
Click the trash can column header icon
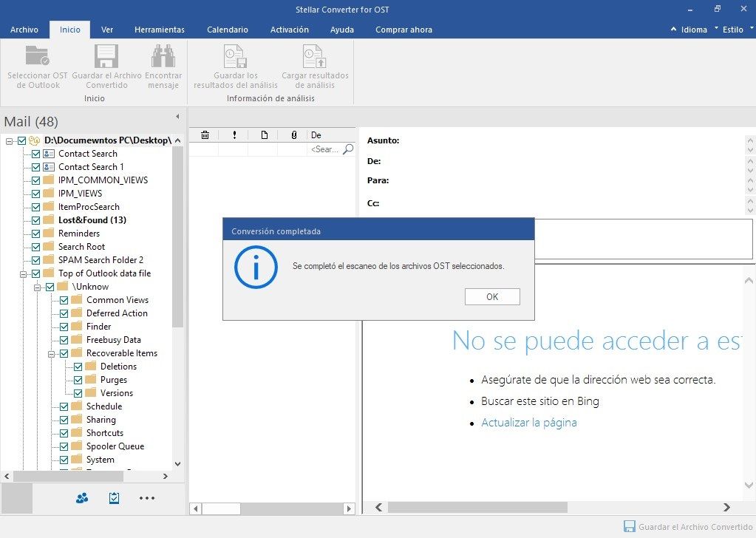(x=205, y=135)
